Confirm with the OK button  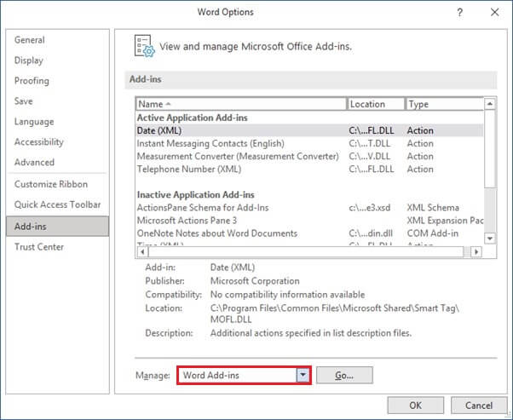416,406
